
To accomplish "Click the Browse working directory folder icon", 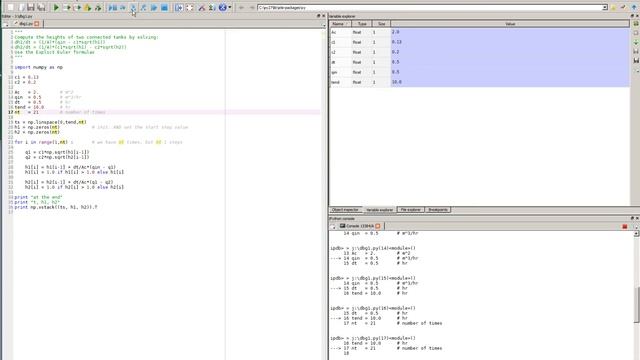I will tap(613, 7).
